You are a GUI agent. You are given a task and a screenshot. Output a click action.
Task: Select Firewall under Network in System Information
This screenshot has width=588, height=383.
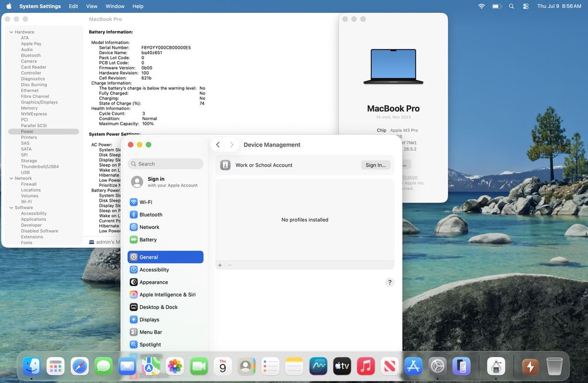(x=29, y=184)
